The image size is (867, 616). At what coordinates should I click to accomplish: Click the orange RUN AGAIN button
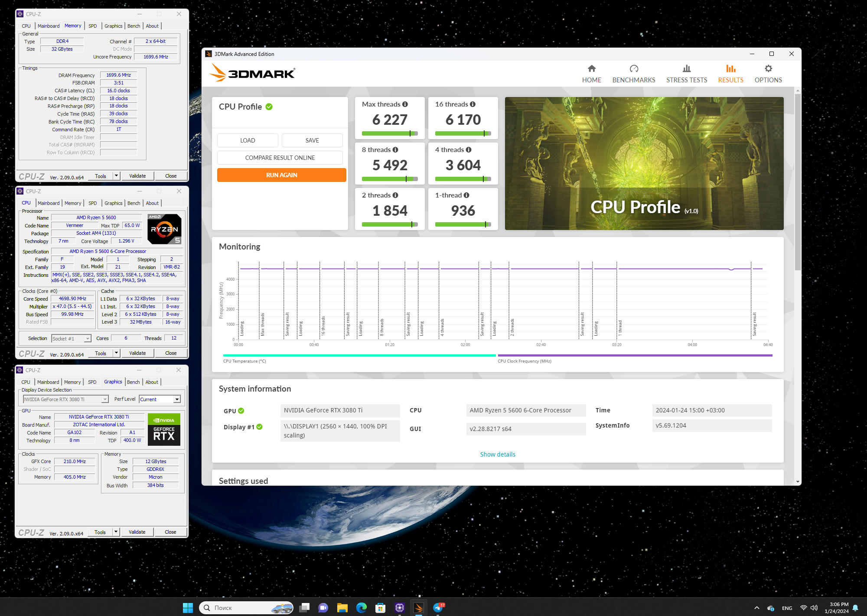tap(282, 175)
